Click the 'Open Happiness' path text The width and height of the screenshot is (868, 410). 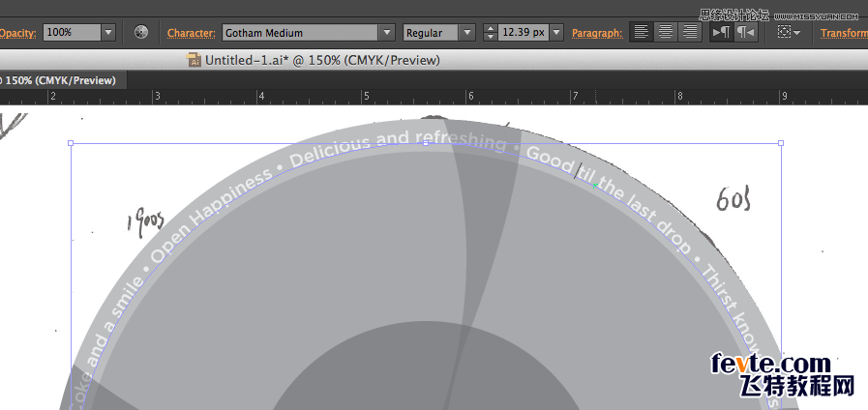click(211, 214)
